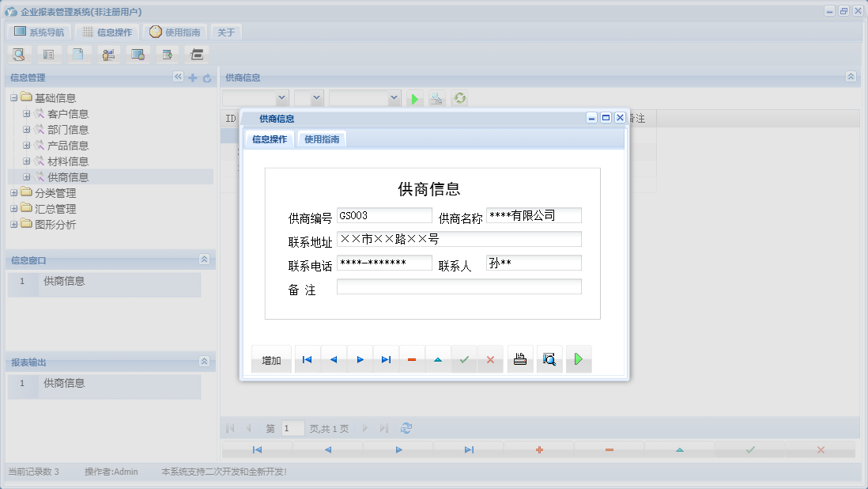Click the user management toolbar icon
This screenshot has width=868, height=489.
(108, 54)
